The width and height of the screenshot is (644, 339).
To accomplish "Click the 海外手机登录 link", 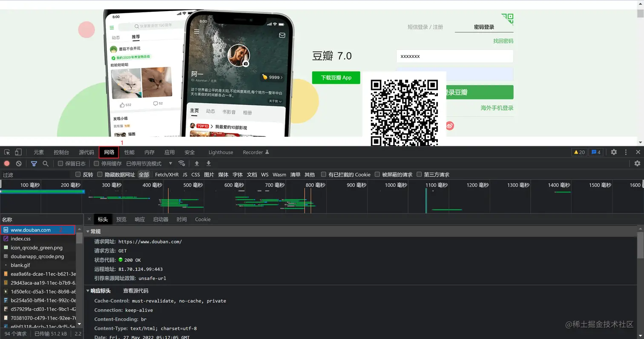I will pyautogui.click(x=497, y=108).
